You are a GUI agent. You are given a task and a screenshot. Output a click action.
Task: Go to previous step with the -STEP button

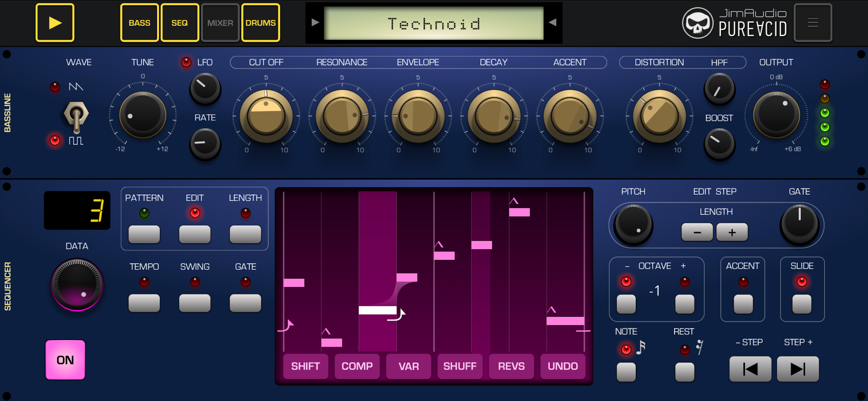[x=750, y=369]
